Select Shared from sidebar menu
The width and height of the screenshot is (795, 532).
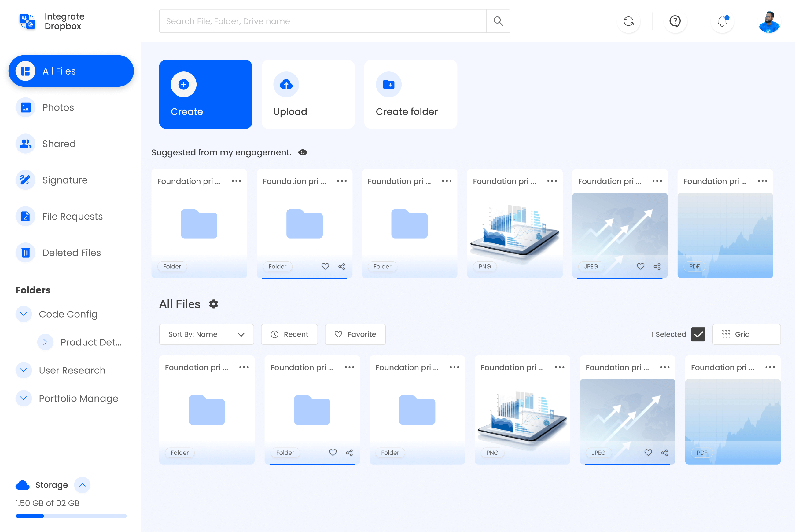pyautogui.click(x=59, y=144)
